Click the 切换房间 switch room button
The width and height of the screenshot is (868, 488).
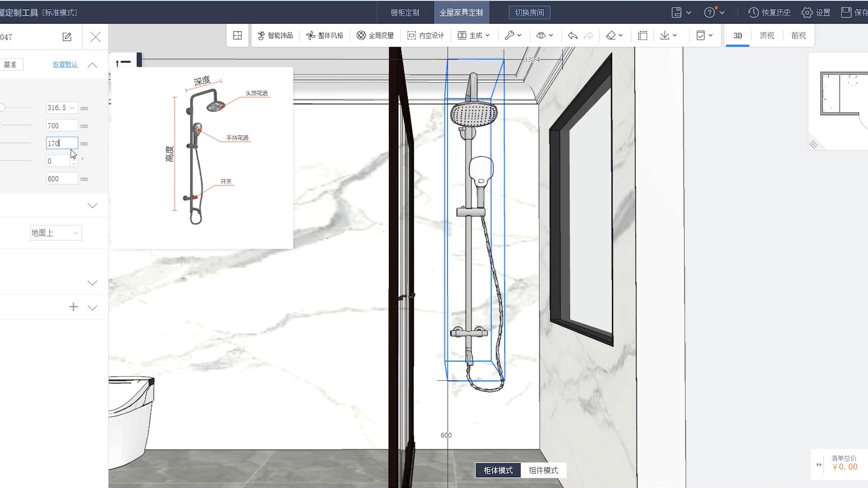coord(529,12)
